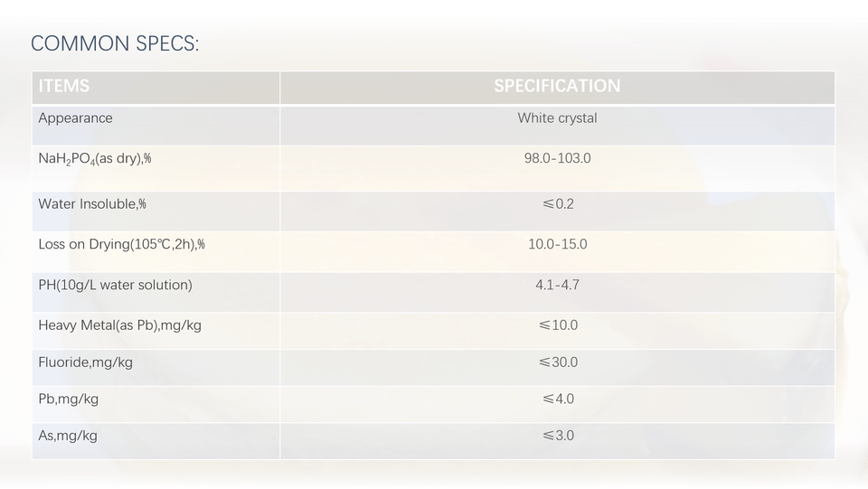Image resolution: width=868 pixels, height=489 pixels.
Task: Click the Fluoride,mg/kg item cell
Action: tap(85, 362)
